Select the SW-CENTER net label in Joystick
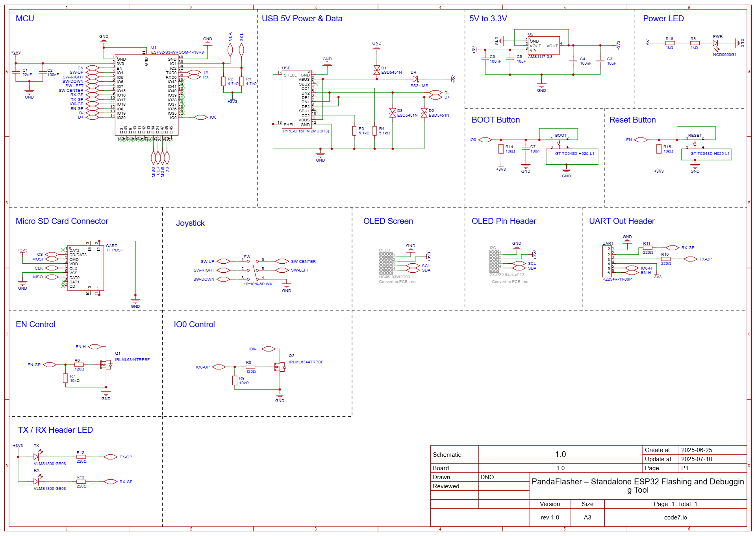Viewport: 756px width, 536px height. coord(303,262)
